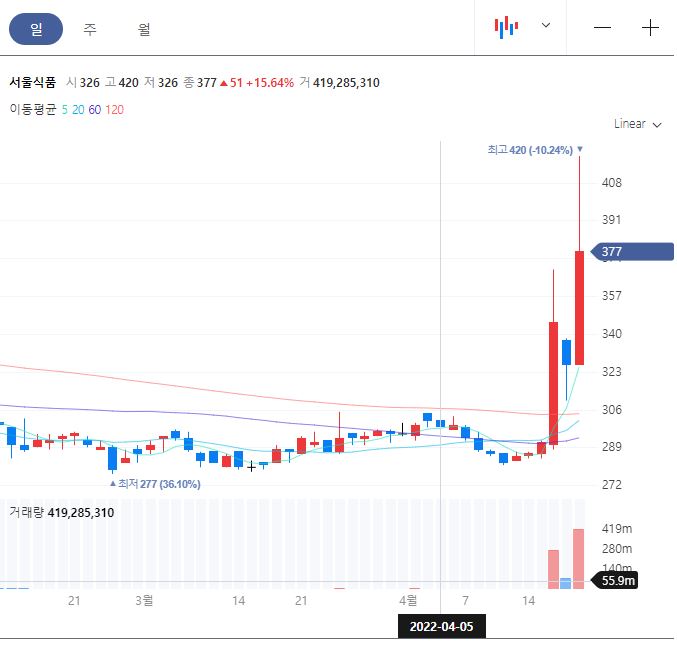Click the 서울식품 stock name
The width and height of the screenshot is (677, 646).
pos(33,82)
